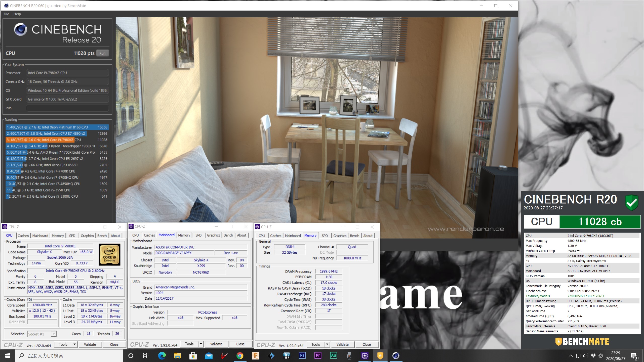
Task: Click the BenchMate logo at the panel bottom
Action: pos(582,341)
